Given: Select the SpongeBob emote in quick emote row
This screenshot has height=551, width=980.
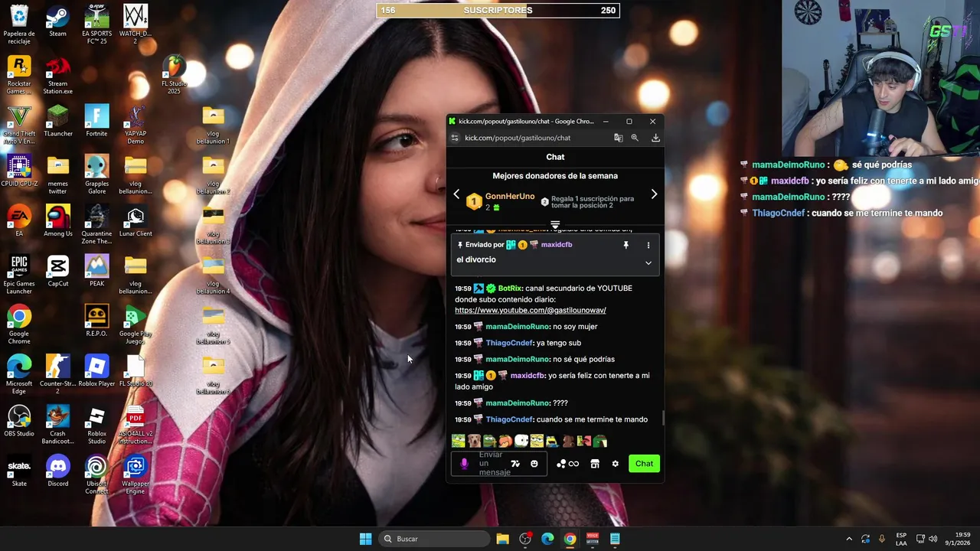Looking at the screenshot, I should (536, 441).
